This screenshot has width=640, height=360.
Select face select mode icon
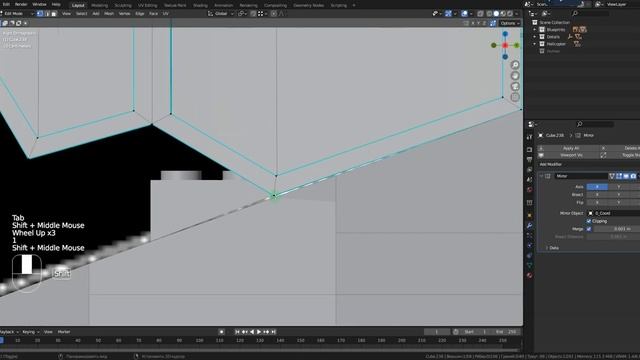54,13
